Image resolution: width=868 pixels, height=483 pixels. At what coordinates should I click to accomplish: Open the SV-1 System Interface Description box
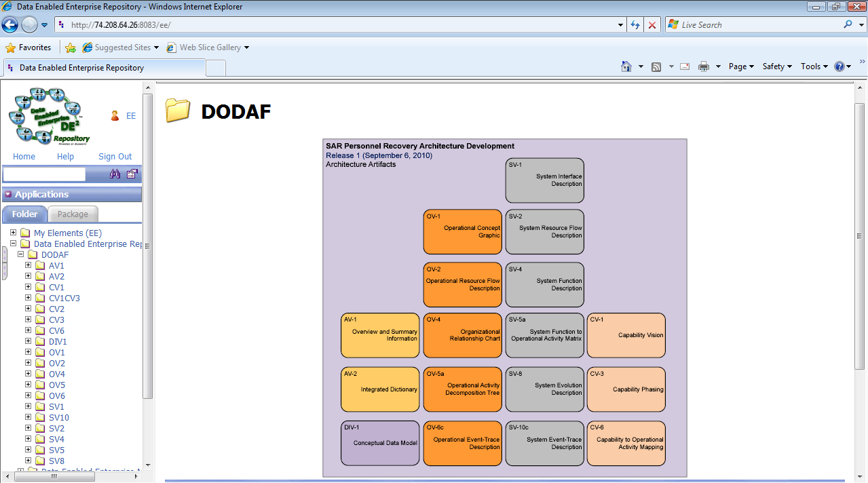(x=544, y=180)
